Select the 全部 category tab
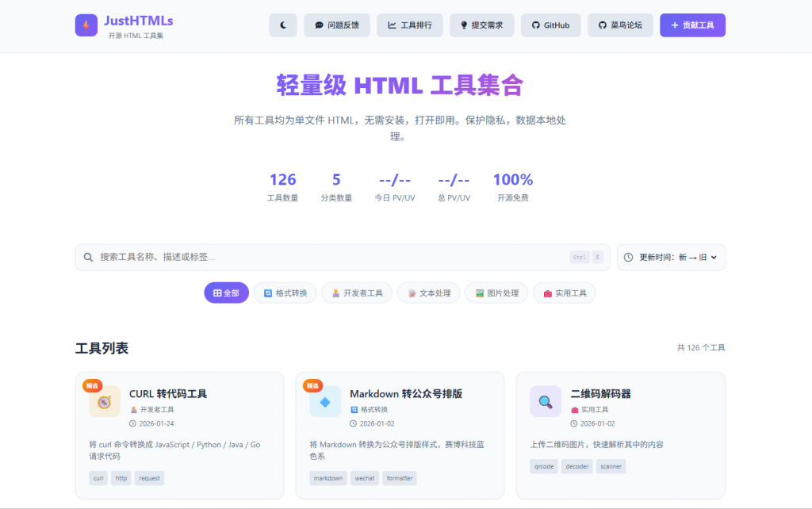The height and width of the screenshot is (509, 812). [x=226, y=293]
